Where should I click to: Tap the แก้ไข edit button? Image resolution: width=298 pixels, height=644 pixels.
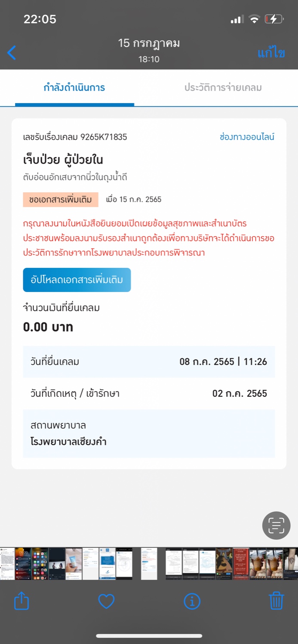pyautogui.click(x=271, y=53)
